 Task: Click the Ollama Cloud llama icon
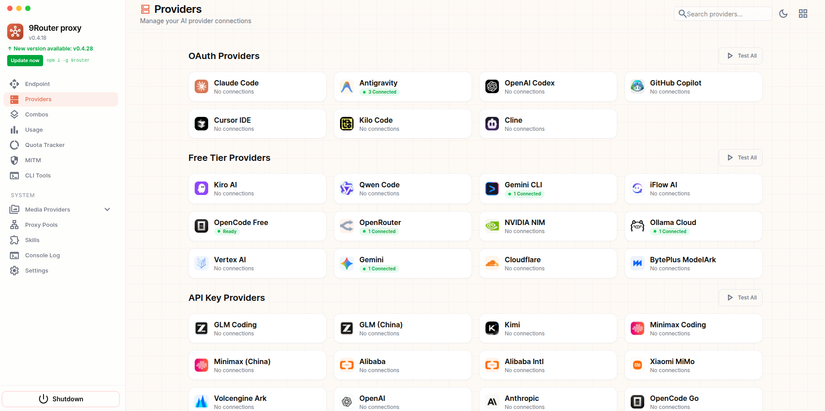pos(637,226)
